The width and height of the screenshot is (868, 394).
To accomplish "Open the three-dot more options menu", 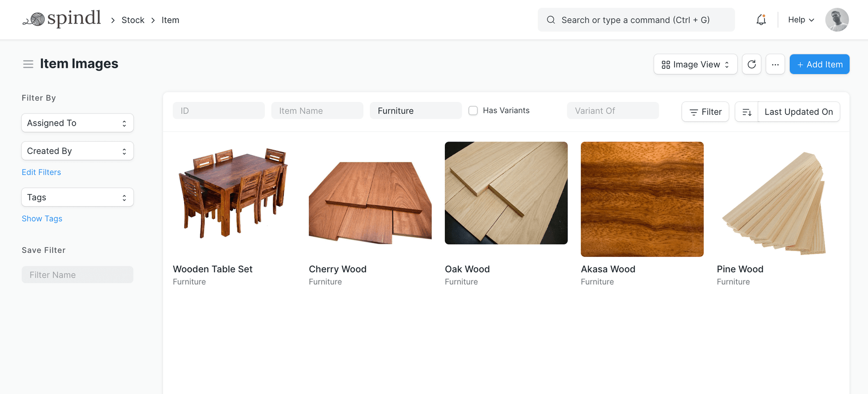I will tap(775, 64).
